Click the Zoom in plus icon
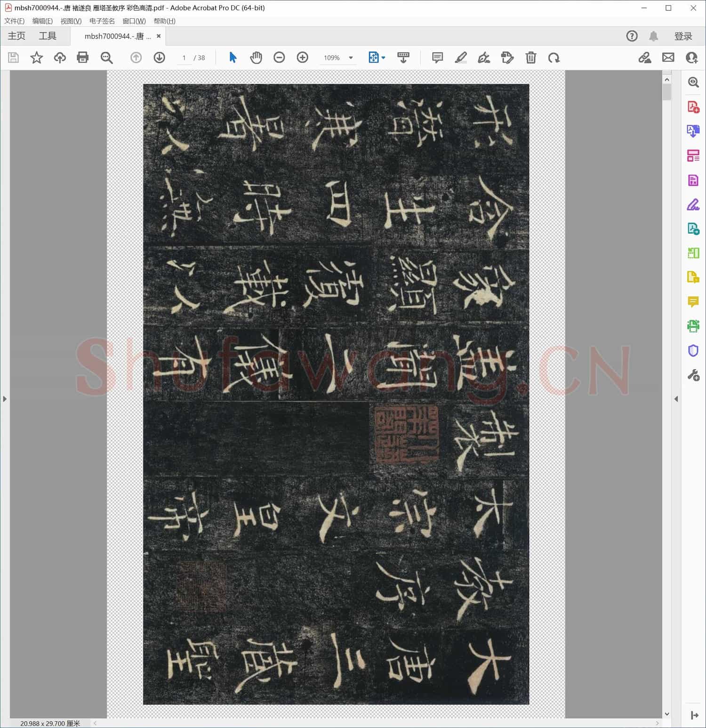The width and height of the screenshot is (706, 728). (302, 57)
